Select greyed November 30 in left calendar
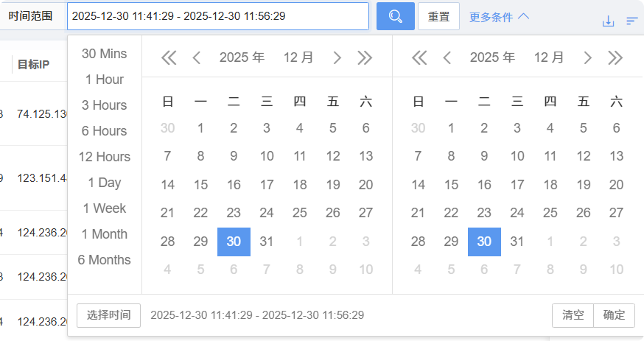 pyautogui.click(x=167, y=128)
